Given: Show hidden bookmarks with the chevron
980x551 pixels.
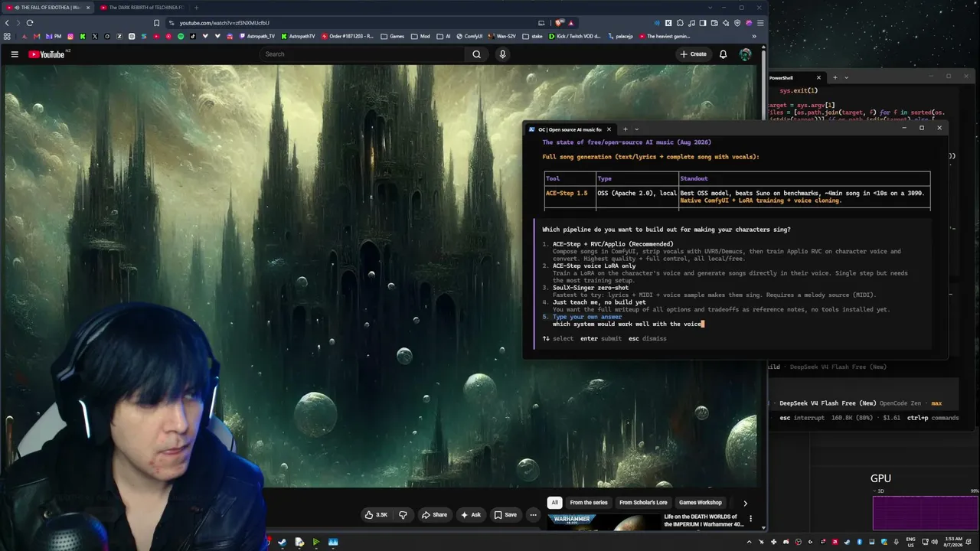Looking at the screenshot, I should [754, 36].
